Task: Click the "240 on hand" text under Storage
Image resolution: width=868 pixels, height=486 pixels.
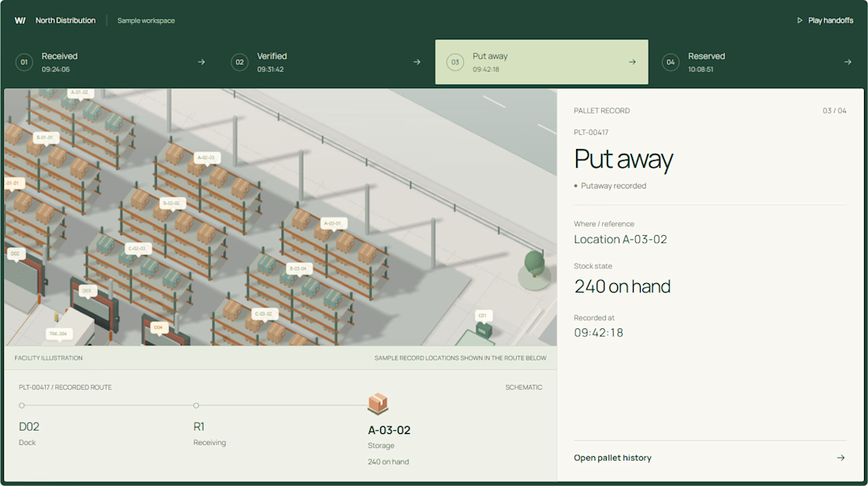Action: (388, 462)
